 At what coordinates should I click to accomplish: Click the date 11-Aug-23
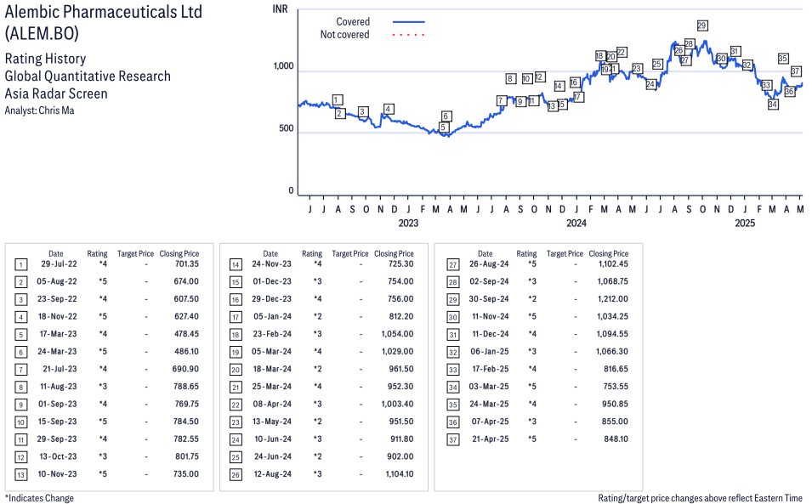[x=59, y=386]
